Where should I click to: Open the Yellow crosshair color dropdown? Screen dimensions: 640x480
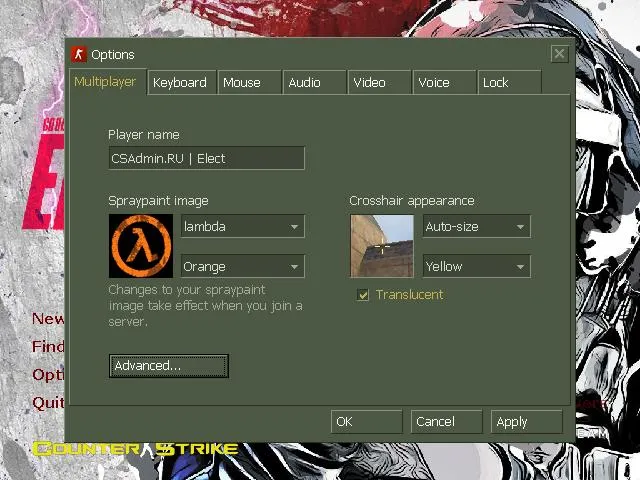(x=476, y=266)
